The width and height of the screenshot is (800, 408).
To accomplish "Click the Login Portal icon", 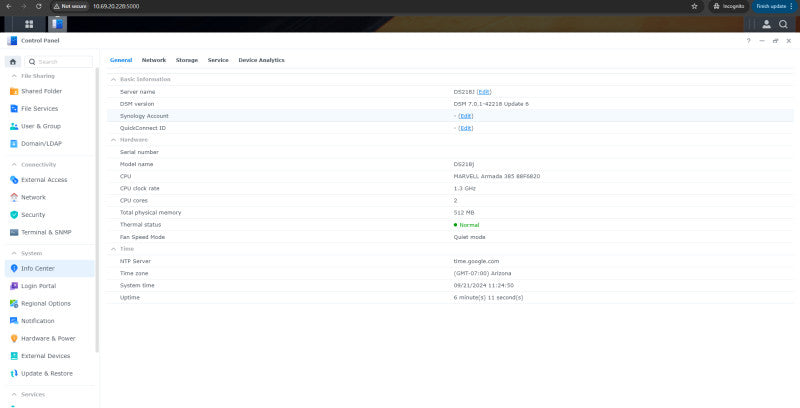I will (14, 286).
